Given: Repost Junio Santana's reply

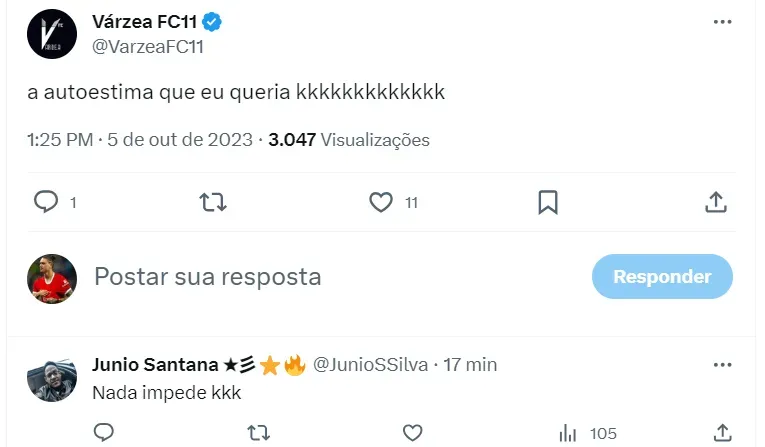Looking at the screenshot, I should click(x=259, y=433).
